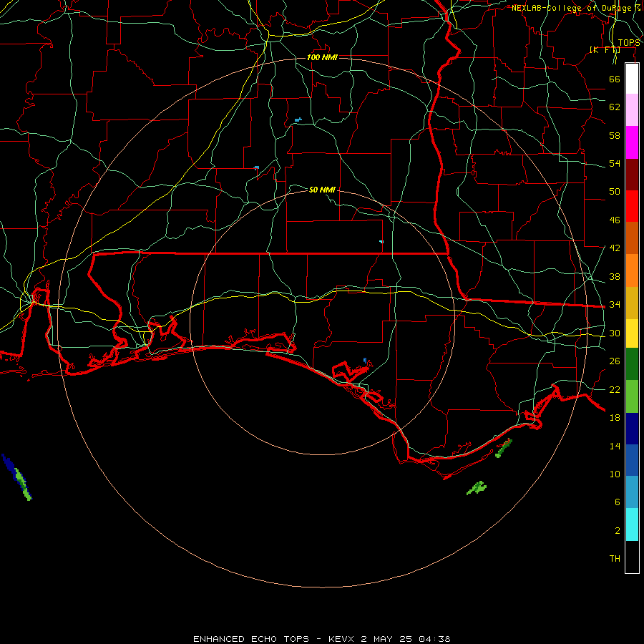Click the '30' legend value
The image size is (644, 644).
(x=615, y=333)
